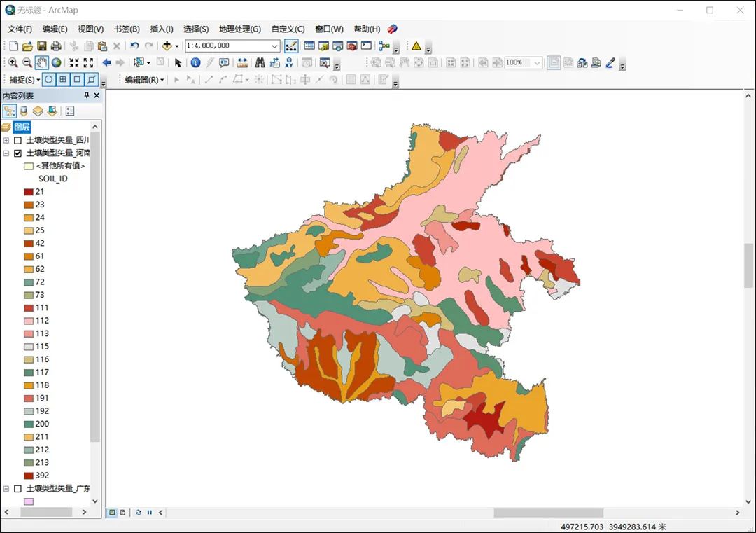Select the Measure tool
This screenshot has height=533, width=756.
(x=242, y=63)
